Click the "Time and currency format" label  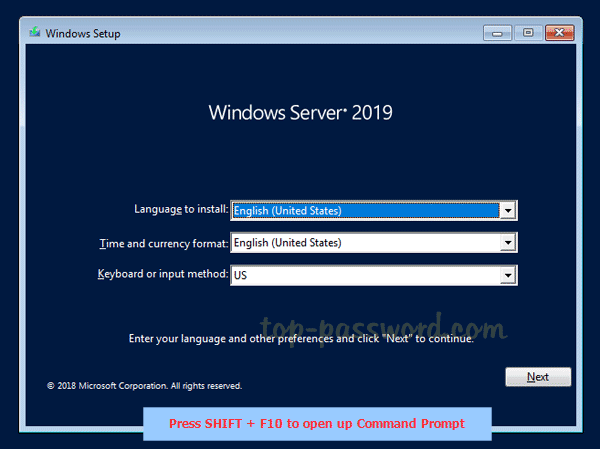[164, 243]
